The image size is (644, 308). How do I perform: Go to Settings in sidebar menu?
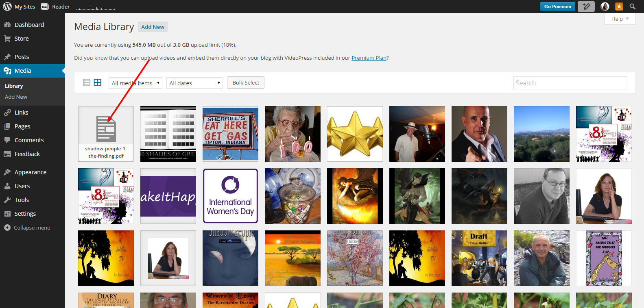pos(25,214)
